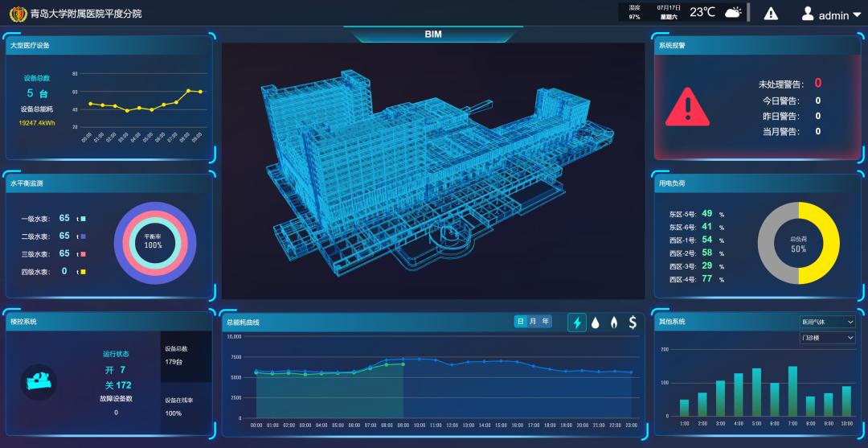The image size is (868, 448).
Task: Click the hospital logo emblem in header
Action: point(18,14)
